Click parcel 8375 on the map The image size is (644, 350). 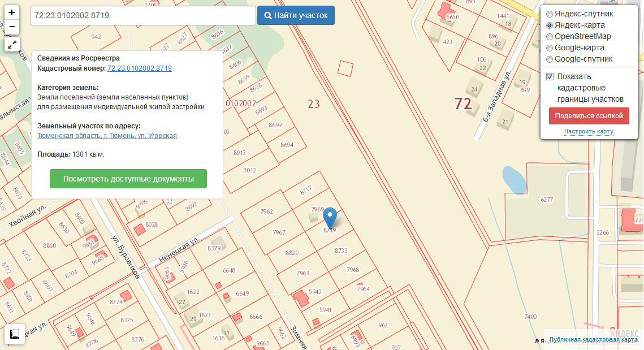click(x=127, y=320)
